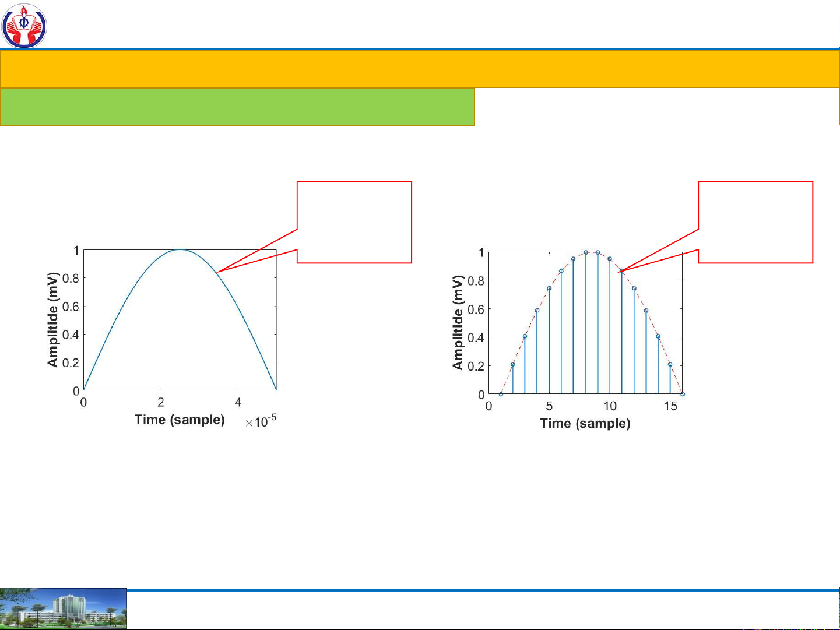
Task: Click the stem marker at sample 16
Action: point(683,394)
